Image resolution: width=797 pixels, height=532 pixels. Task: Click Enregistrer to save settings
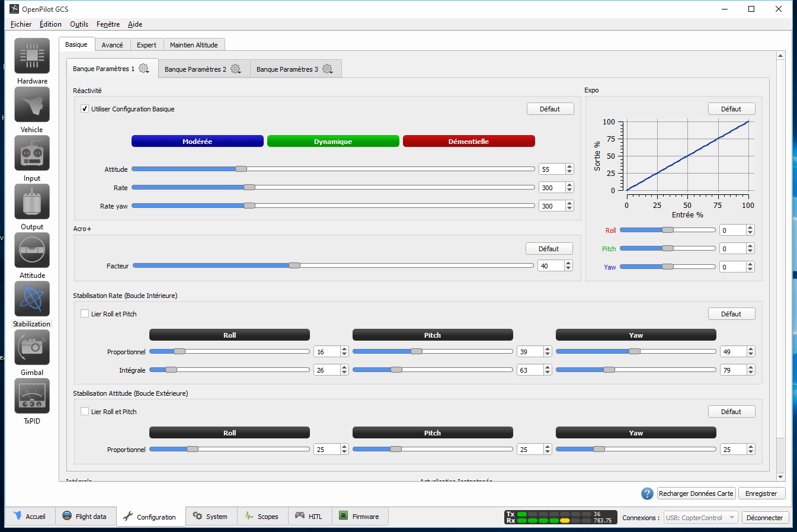point(761,493)
